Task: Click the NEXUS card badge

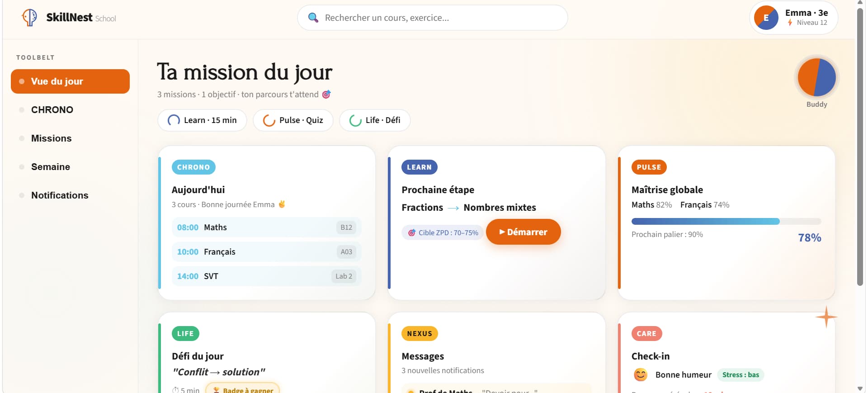Action: [x=420, y=334]
